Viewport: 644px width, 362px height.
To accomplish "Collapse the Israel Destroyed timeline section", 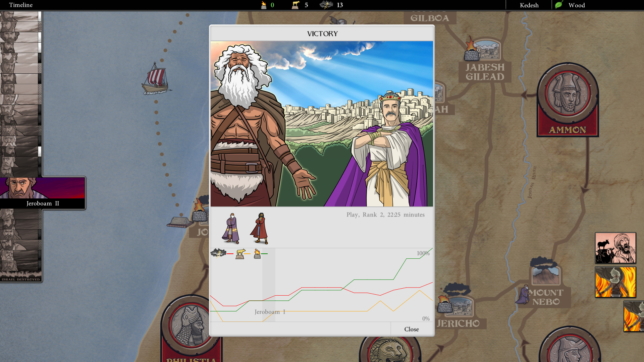I will pyautogui.click(x=21, y=279).
